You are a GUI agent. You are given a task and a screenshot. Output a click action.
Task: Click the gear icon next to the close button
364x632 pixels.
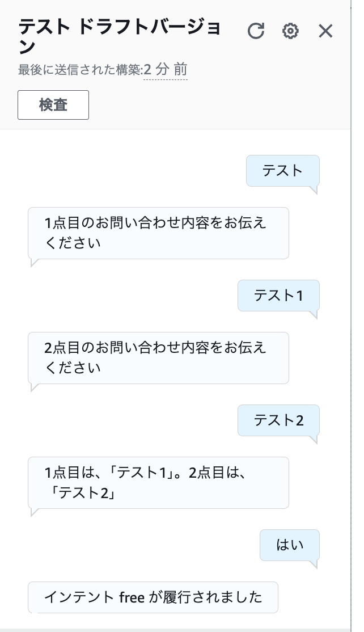[x=291, y=31]
